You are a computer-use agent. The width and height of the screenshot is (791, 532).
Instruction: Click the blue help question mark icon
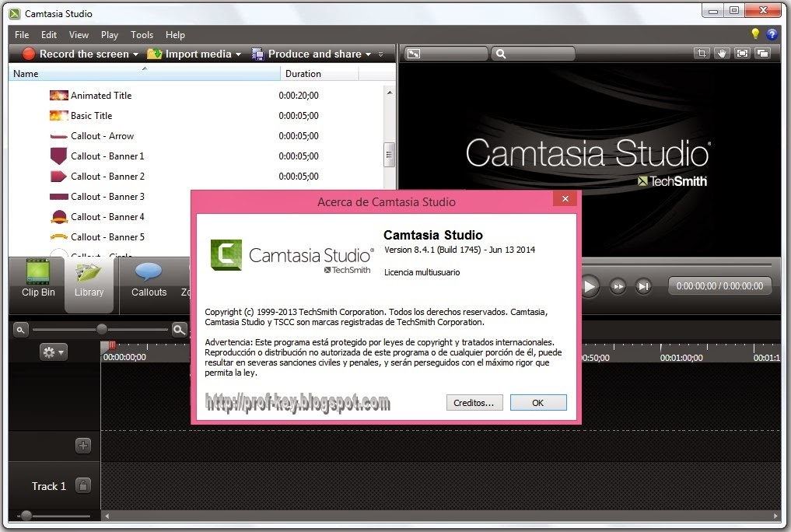[x=772, y=33]
